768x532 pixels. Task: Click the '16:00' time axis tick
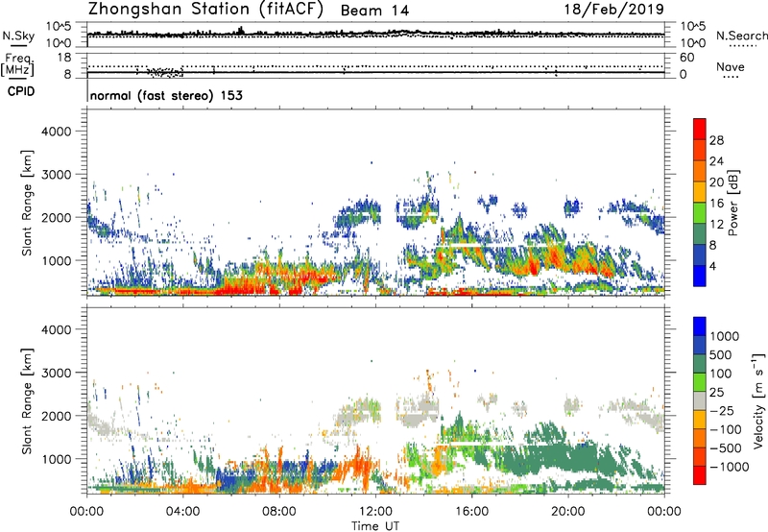(471, 512)
